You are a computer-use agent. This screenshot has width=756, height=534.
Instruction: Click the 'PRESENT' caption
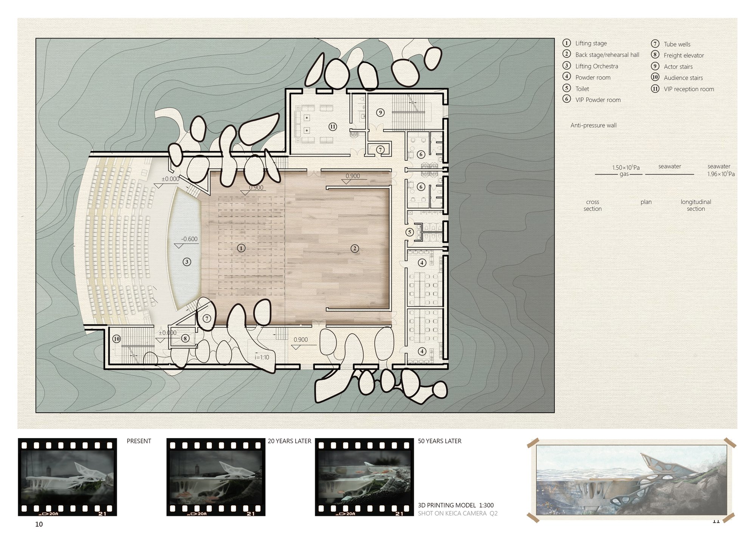pos(139,441)
